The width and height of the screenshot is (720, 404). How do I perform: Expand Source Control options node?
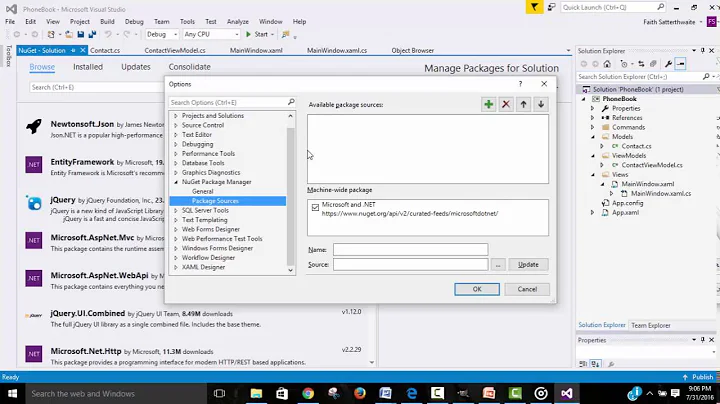(175, 125)
